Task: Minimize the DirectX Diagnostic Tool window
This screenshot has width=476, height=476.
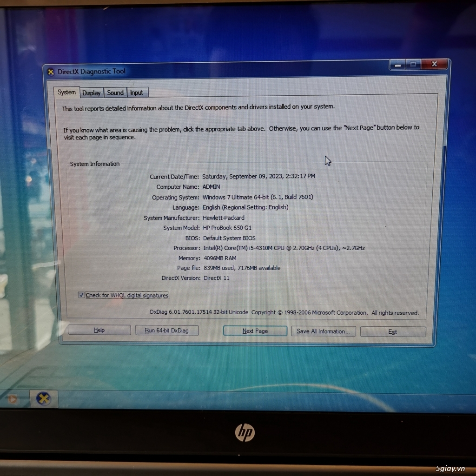Action: click(x=398, y=65)
